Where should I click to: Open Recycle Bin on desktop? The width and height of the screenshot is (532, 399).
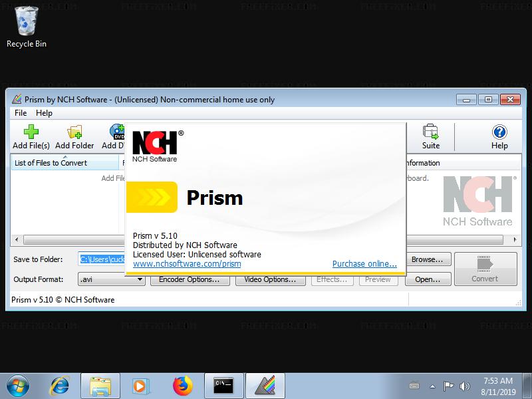(27, 27)
